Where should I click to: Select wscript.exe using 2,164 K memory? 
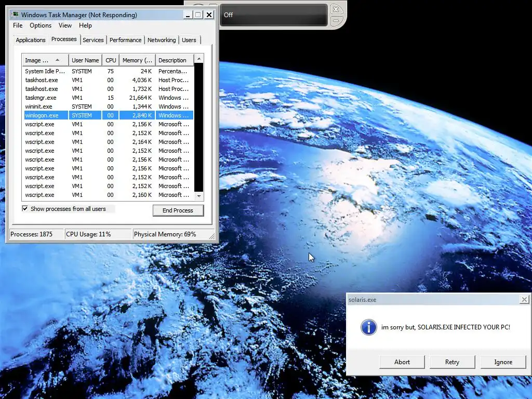[109, 142]
